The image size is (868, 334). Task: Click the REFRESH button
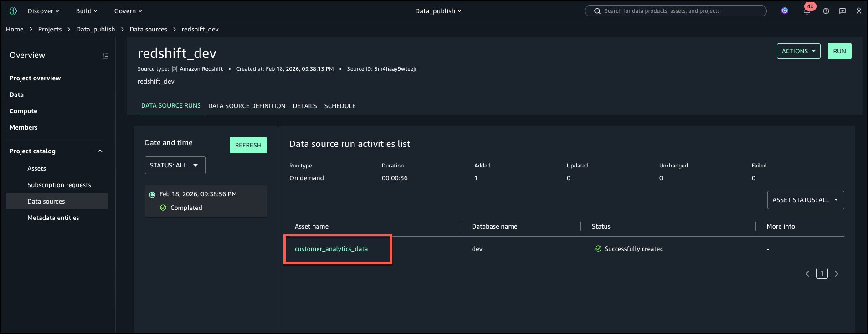coord(248,145)
